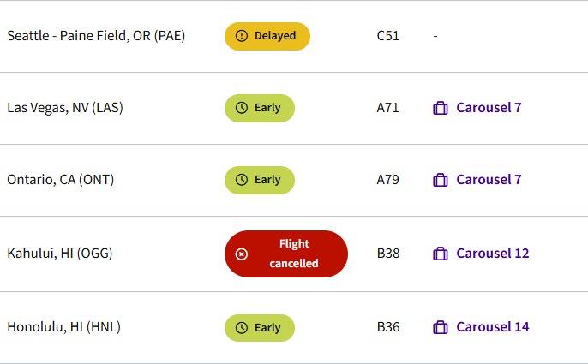Select the Seattle - Paine Field destination
The image size is (588, 364).
tap(96, 36)
